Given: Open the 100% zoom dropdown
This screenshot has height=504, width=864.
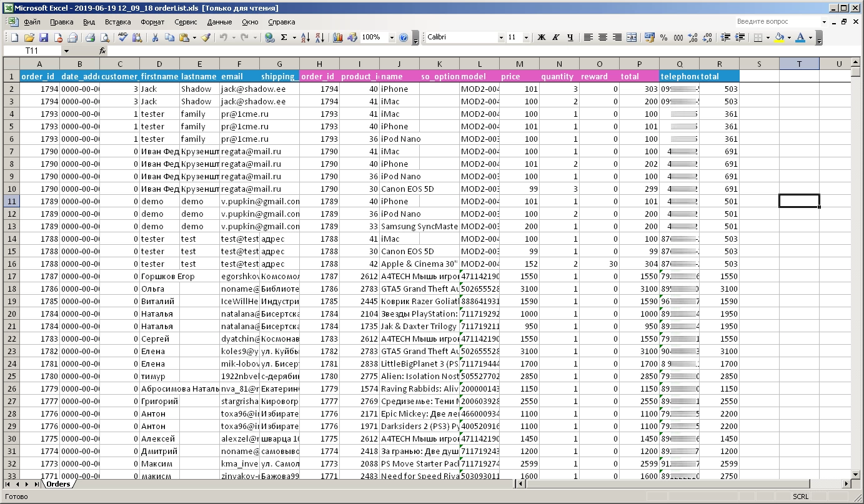Looking at the screenshot, I should click(x=392, y=37).
